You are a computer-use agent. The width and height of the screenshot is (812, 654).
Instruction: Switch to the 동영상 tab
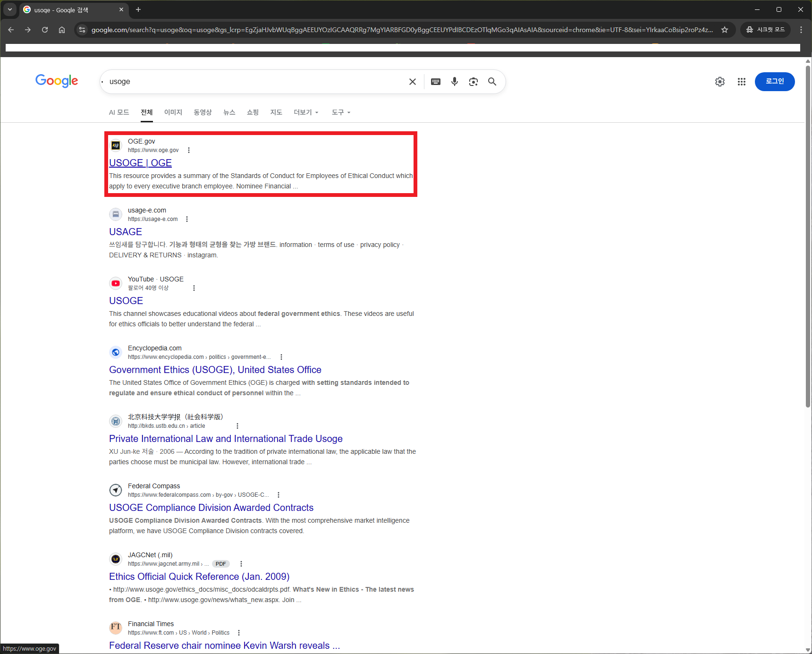203,112
